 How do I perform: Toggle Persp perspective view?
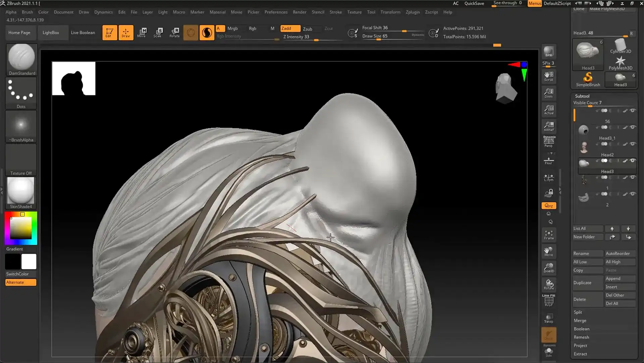(x=549, y=142)
